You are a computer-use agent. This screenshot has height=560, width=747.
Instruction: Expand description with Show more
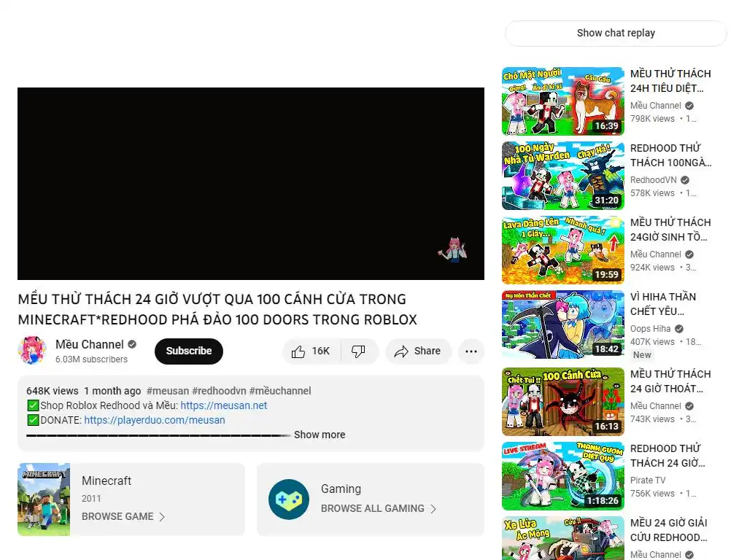[320, 435]
